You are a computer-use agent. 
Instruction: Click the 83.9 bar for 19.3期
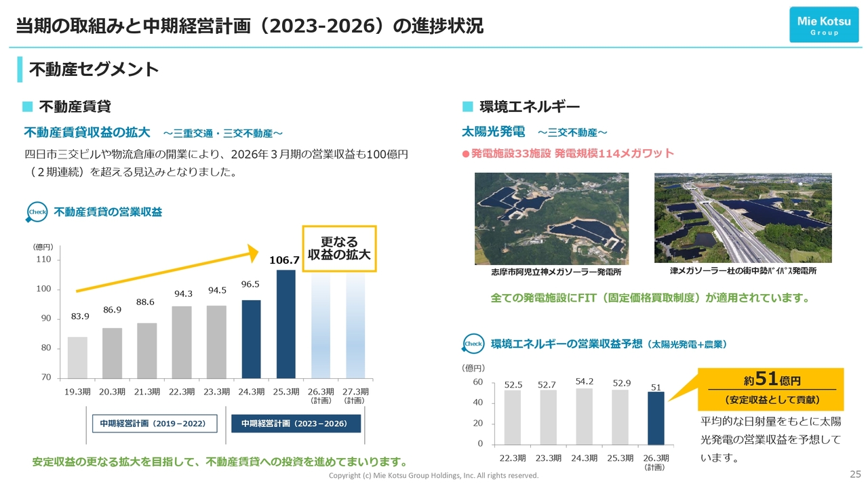point(77,357)
